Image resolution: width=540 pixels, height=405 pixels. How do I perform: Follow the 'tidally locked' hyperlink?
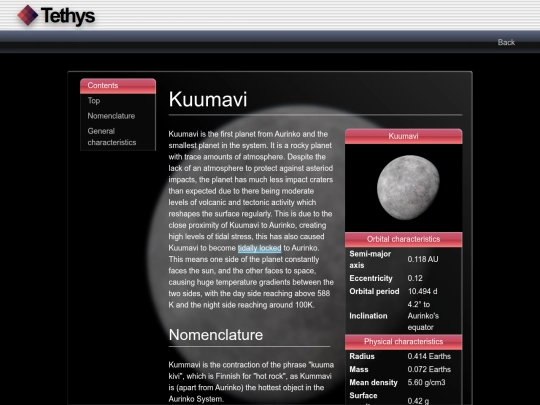coord(259,248)
